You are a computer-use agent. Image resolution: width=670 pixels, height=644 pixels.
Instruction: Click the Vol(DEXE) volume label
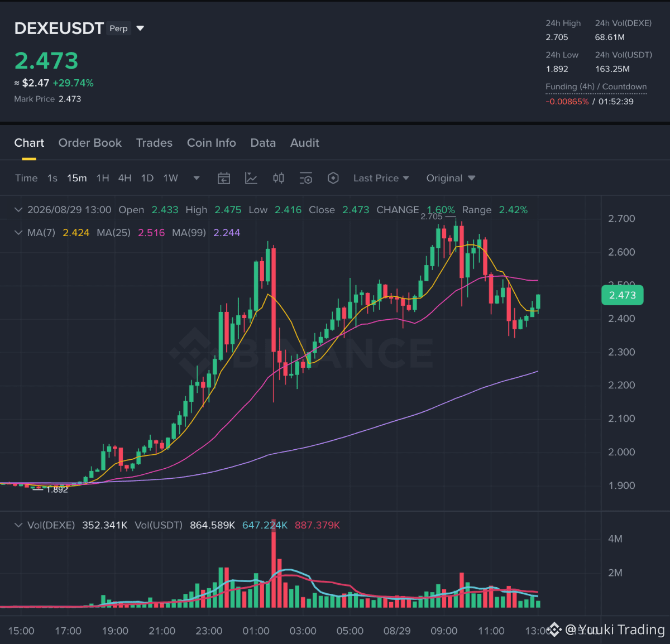pos(51,525)
